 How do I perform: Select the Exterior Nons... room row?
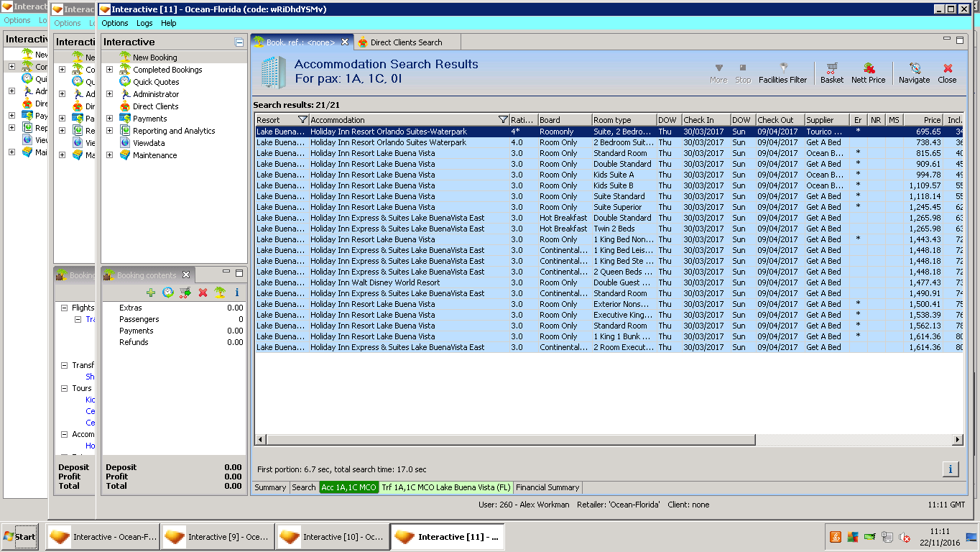[x=609, y=304]
